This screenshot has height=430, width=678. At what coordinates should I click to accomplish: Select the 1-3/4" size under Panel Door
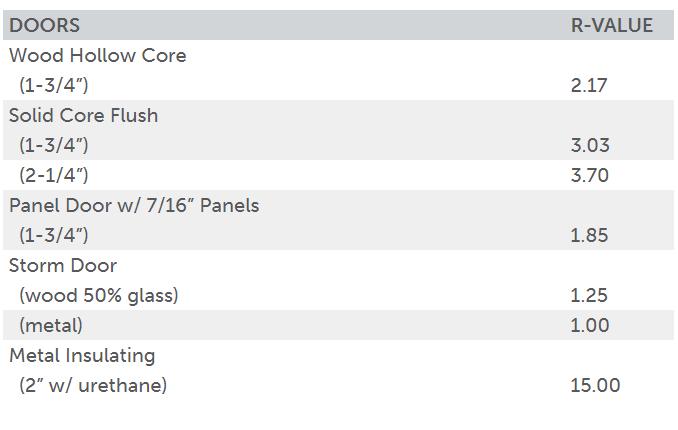[54, 235]
